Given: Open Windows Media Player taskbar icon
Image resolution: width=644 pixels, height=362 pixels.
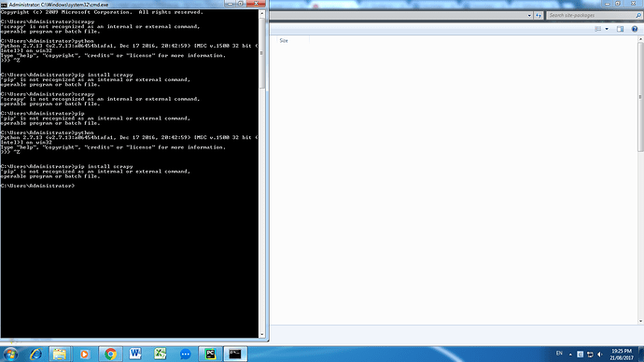Looking at the screenshot, I should (x=85, y=354).
